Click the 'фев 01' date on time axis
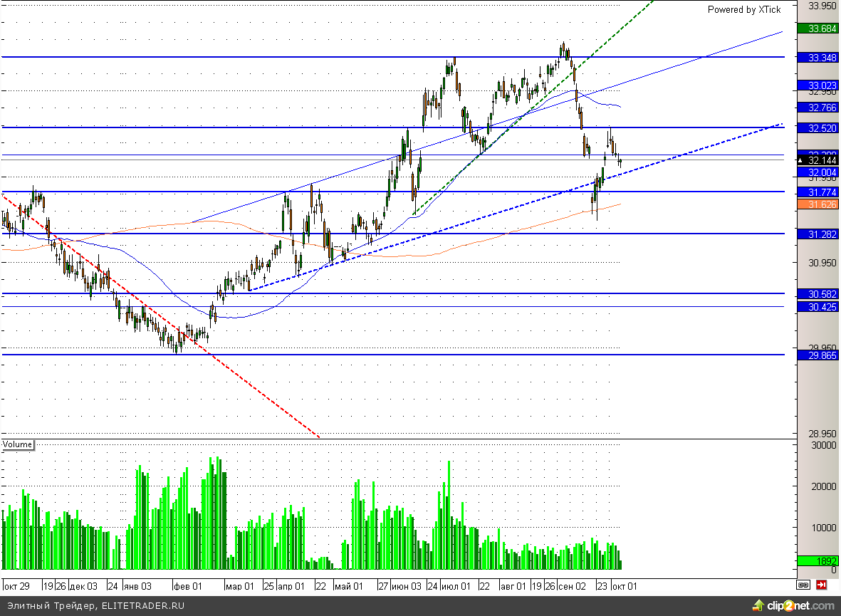This screenshot has width=841, height=616. [188, 586]
